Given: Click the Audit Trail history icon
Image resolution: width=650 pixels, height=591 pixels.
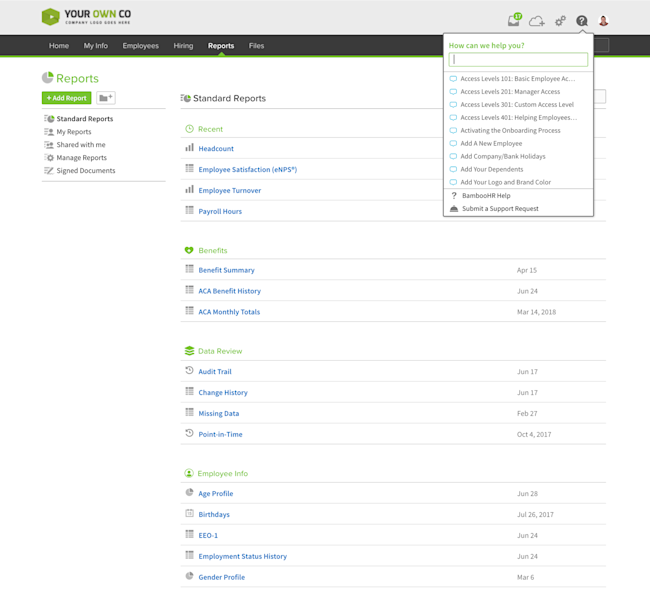Looking at the screenshot, I should click(189, 371).
